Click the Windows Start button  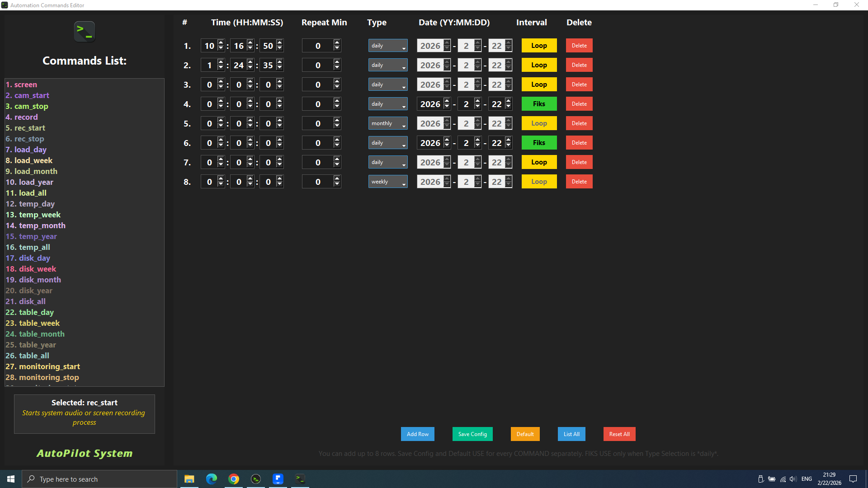point(11,479)
